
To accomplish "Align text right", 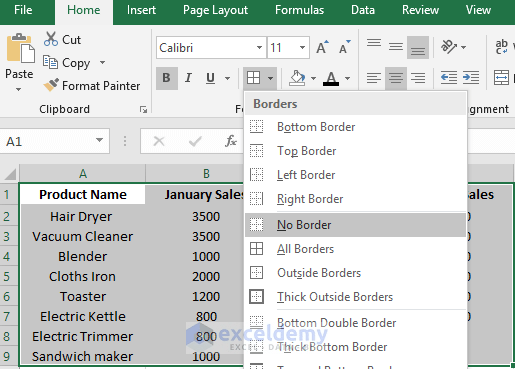I will coord(418,78).
